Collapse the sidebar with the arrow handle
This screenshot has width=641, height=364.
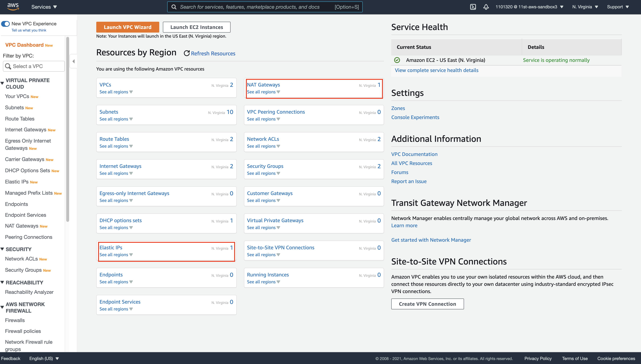point(73,61)
